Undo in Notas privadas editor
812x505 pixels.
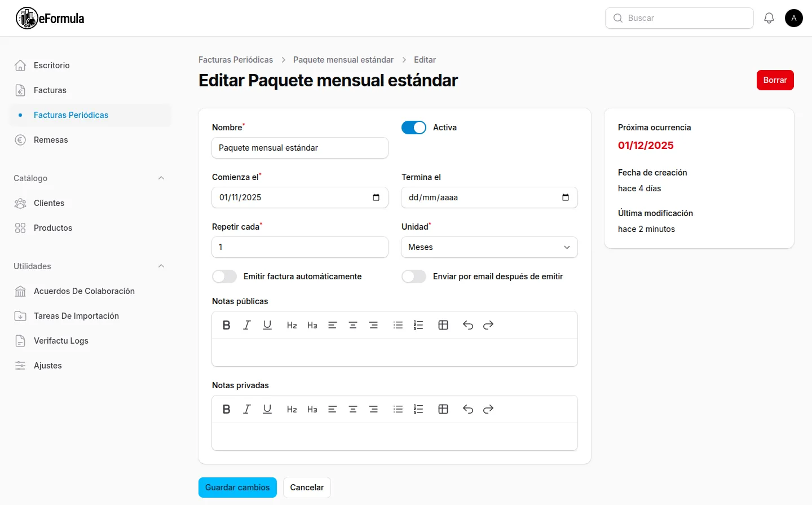[468, 409]
